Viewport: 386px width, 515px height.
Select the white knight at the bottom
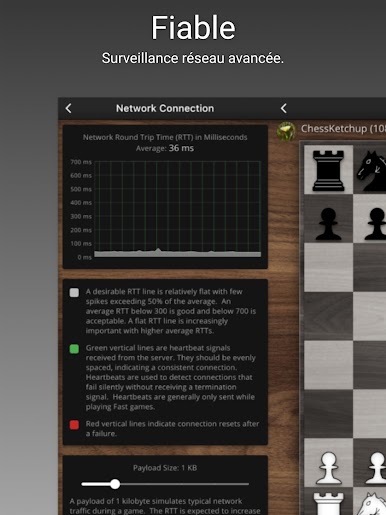(x=372, y=504)
